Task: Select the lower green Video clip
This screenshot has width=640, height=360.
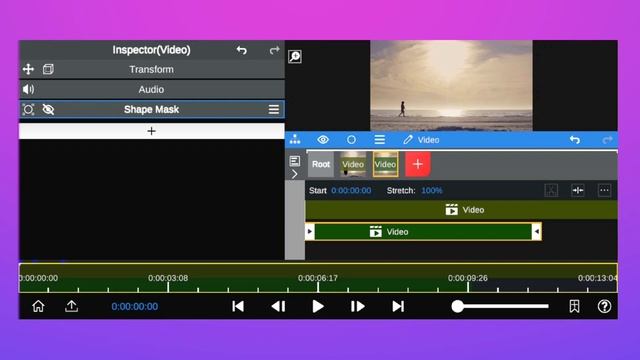Action: pyautogui.click(x=423, y=232)
